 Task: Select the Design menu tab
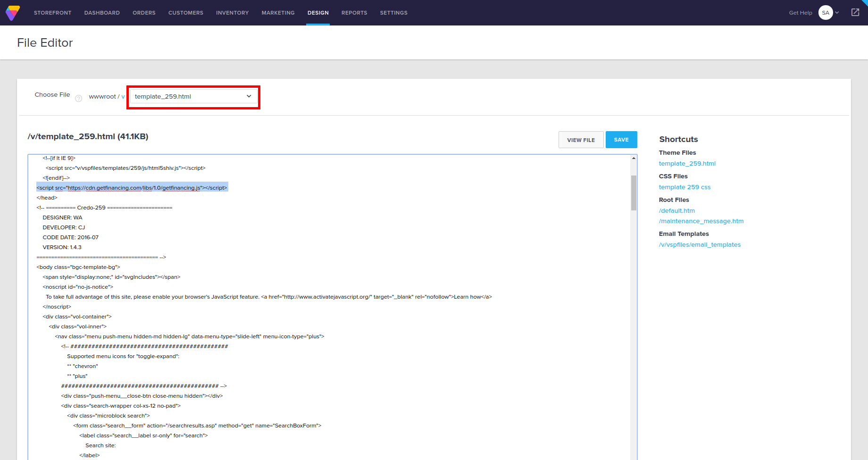tap(318, 13)
